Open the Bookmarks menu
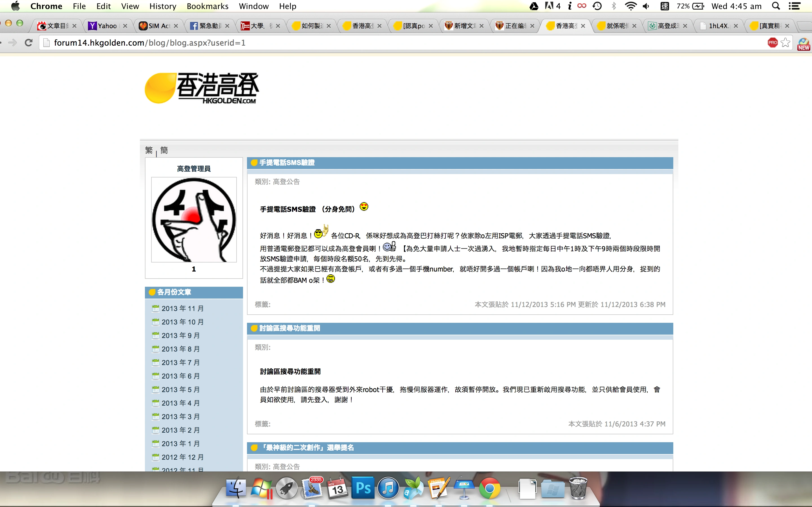The height and width of the screenshot is (507, 812). (x=207, y=6)
